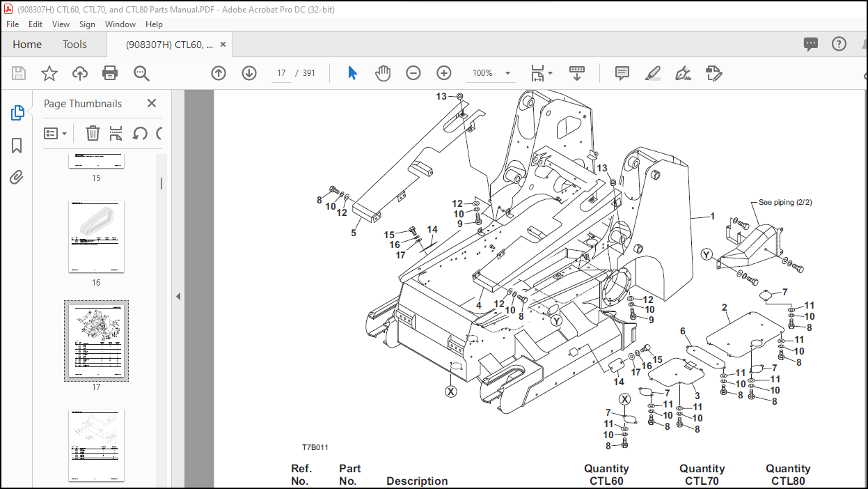This screenshot has height=489, width=868.
Task: Open thumbnail options dropdown menu
Action: click(56, 133)
